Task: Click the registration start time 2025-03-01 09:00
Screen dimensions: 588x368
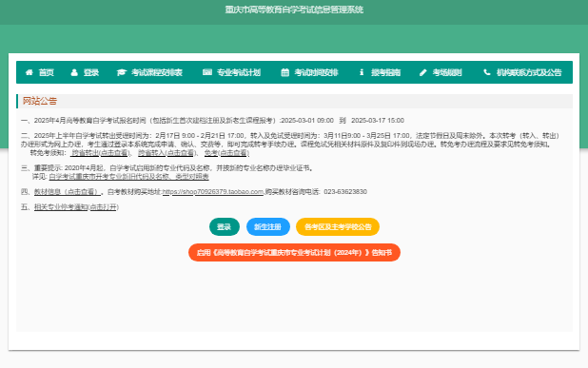Action: (x=307, y=121)
